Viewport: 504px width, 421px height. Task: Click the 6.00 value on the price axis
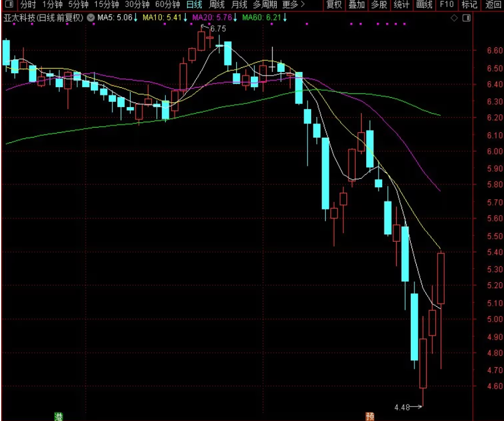(495, 151)
